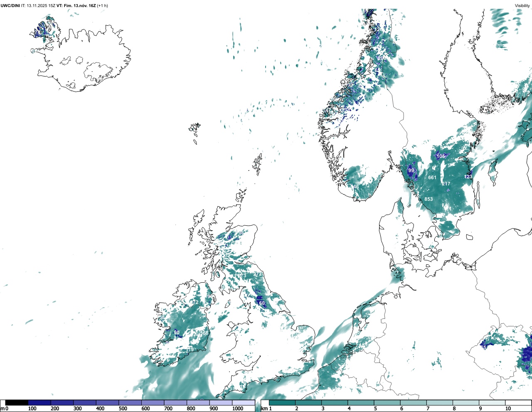The width and height of the screenshot is (532, 412).
Task: Click the '106' visibility value over Sweden
Action: click(x=441, y=156)
